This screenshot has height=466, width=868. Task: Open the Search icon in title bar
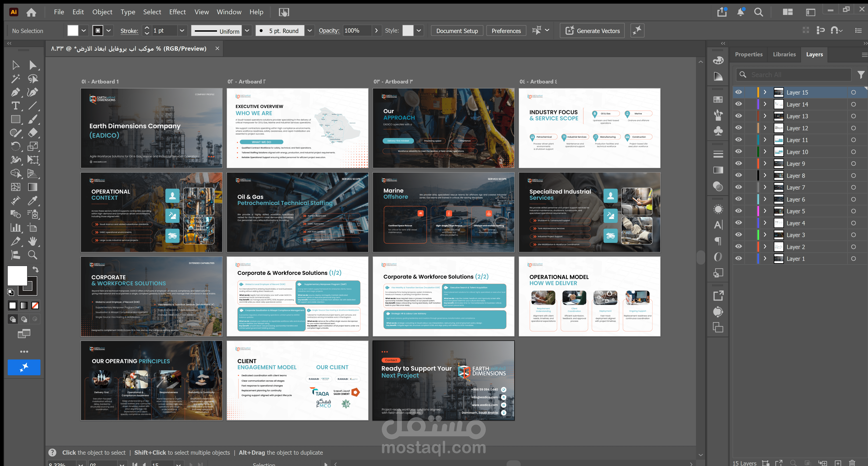pyautogui.click(x=759, y=12)
